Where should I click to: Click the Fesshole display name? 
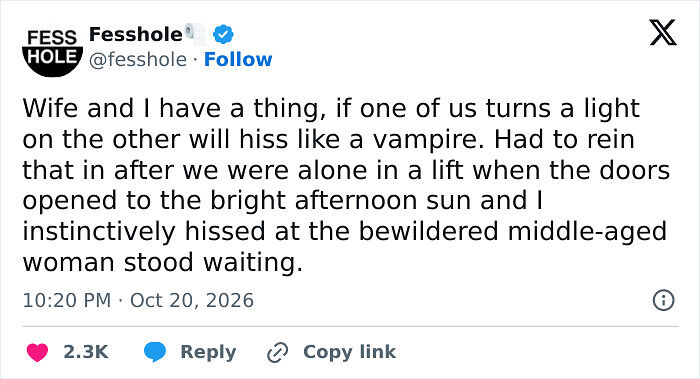[x=136, y=34]
